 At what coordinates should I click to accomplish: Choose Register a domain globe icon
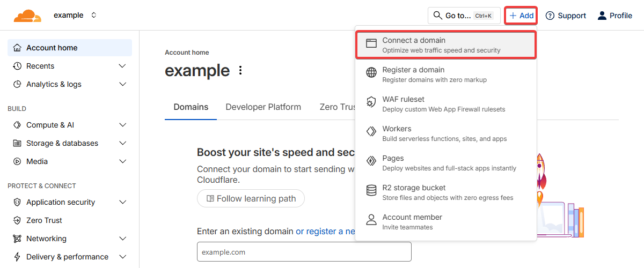(x=371, y=73)
